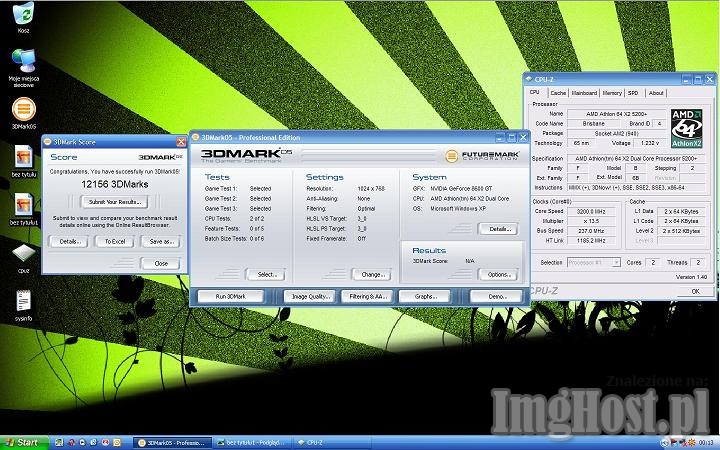Viewport: 720px width, 450px height.
Task: Open the Kosz recycle bin desktop icon
Action: point(23,14)
